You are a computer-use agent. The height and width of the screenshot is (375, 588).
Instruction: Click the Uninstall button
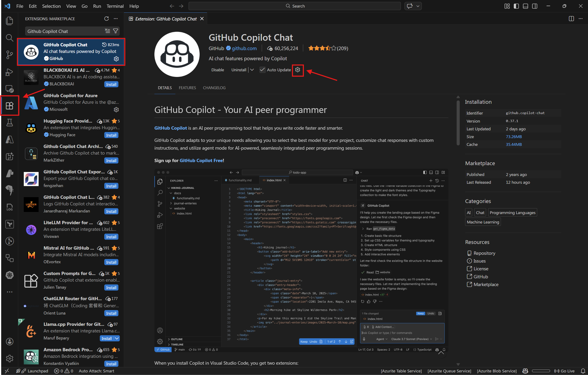pos(239,70)
